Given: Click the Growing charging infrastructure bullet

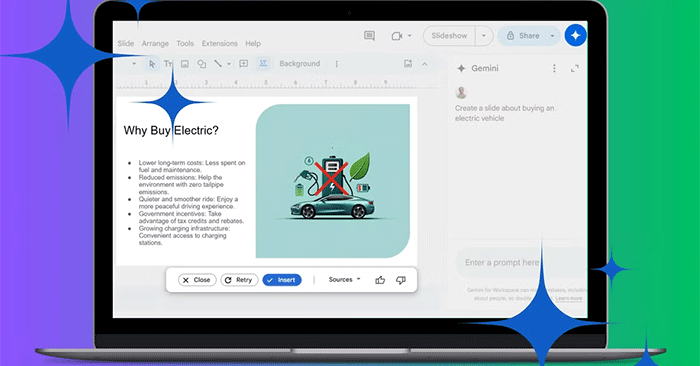Looking at the screenshot, I should (x=184, y=236).
